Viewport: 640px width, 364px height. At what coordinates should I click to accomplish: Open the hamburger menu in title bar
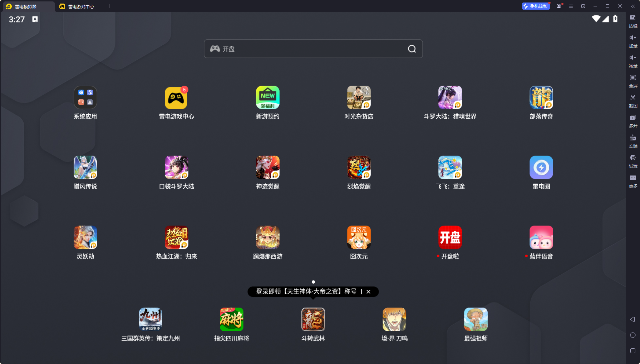pos(571,6)
